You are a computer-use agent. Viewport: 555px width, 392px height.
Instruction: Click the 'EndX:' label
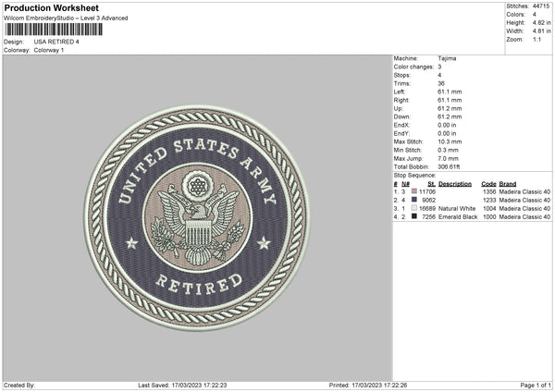[401, 125]
